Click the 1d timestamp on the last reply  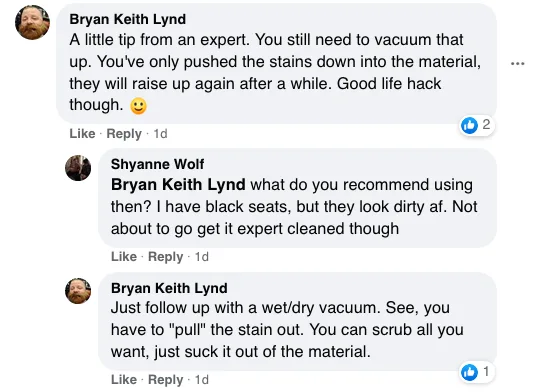202,380
